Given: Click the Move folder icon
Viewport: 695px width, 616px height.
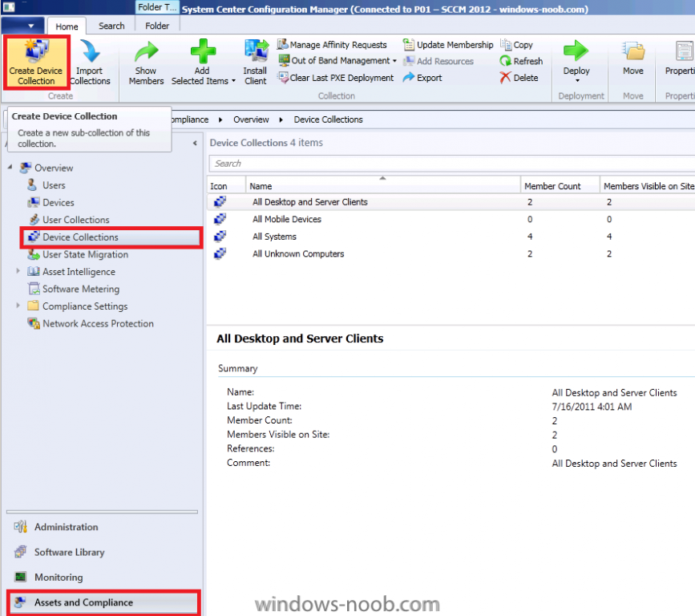Looking at the screenshot, I should 633,51.
